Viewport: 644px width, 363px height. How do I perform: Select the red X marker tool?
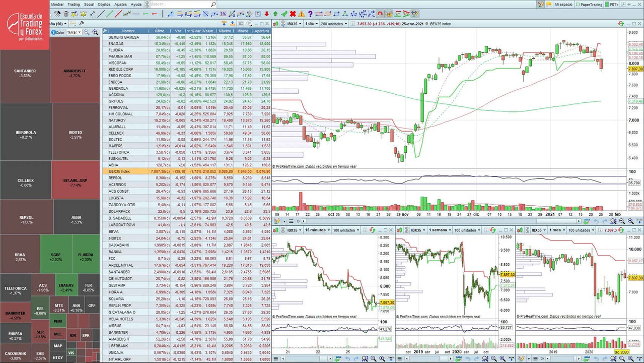click(x=293, y=14)
